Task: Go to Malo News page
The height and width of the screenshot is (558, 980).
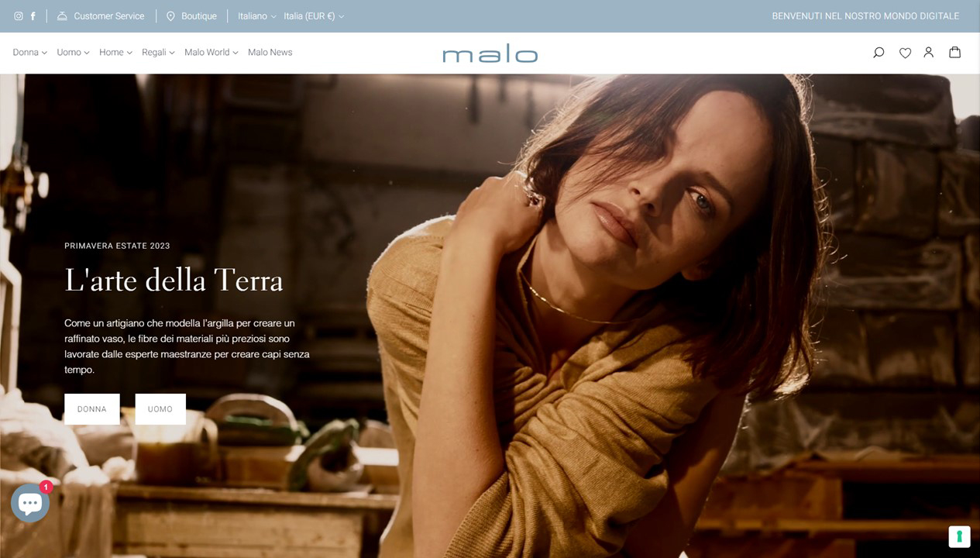Action: click(x=270, y=52)
